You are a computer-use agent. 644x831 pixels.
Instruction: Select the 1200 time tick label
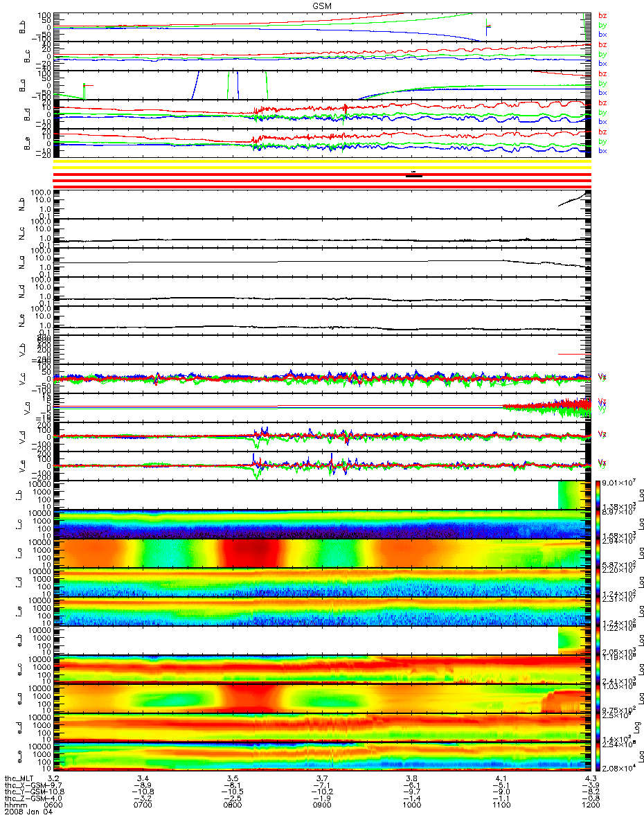(x=590, y=805)
